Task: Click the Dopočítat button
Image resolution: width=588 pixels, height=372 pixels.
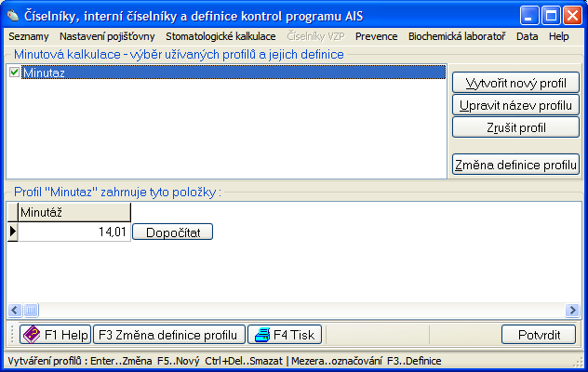Action: point(172,232)
